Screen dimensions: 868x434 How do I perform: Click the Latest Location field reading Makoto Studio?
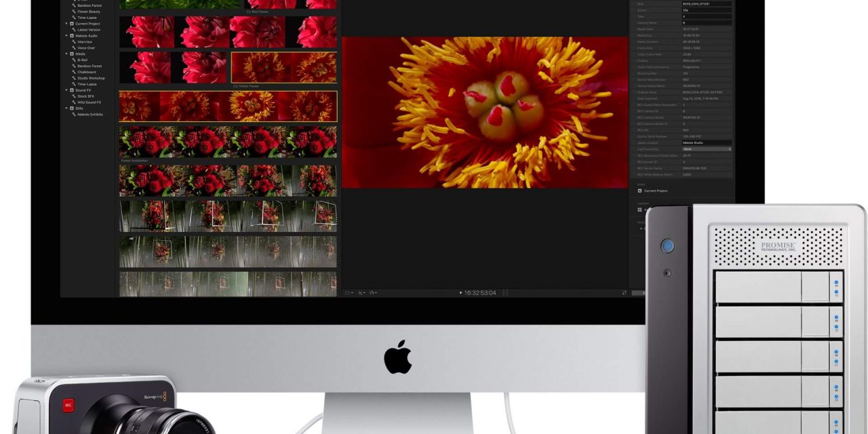pos(706,142)
